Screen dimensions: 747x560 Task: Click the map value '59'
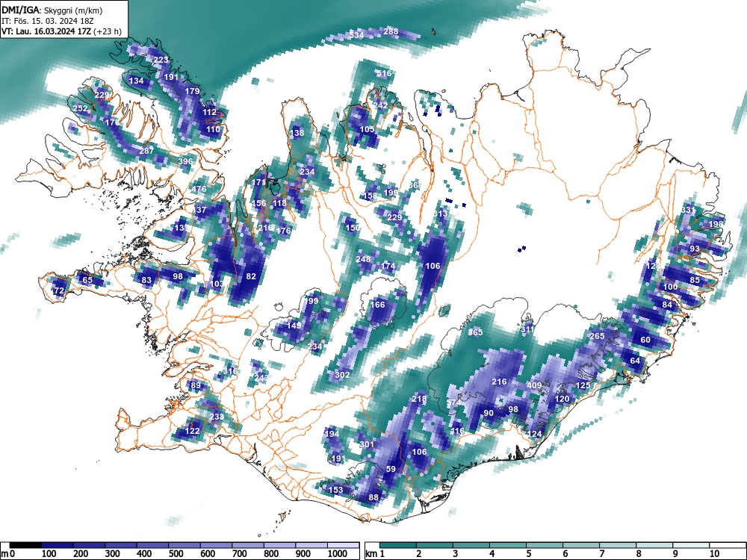click(x=391, y=469)
